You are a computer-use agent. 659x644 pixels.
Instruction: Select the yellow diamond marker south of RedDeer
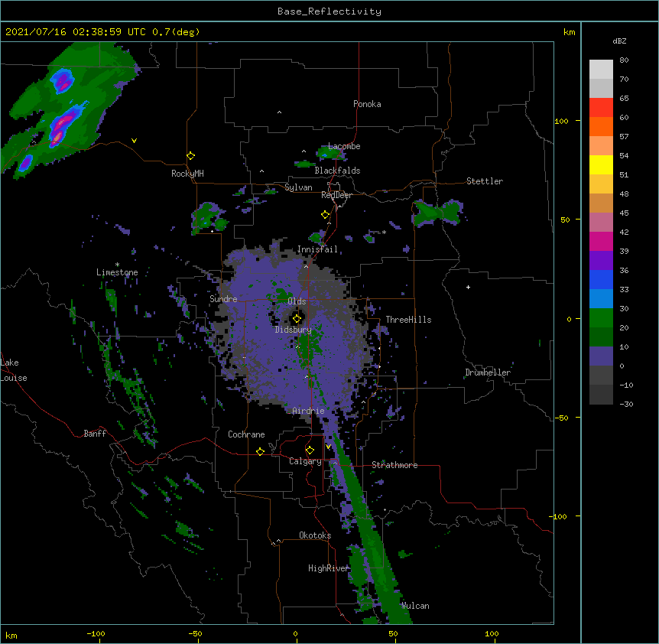tap(325, 215)
